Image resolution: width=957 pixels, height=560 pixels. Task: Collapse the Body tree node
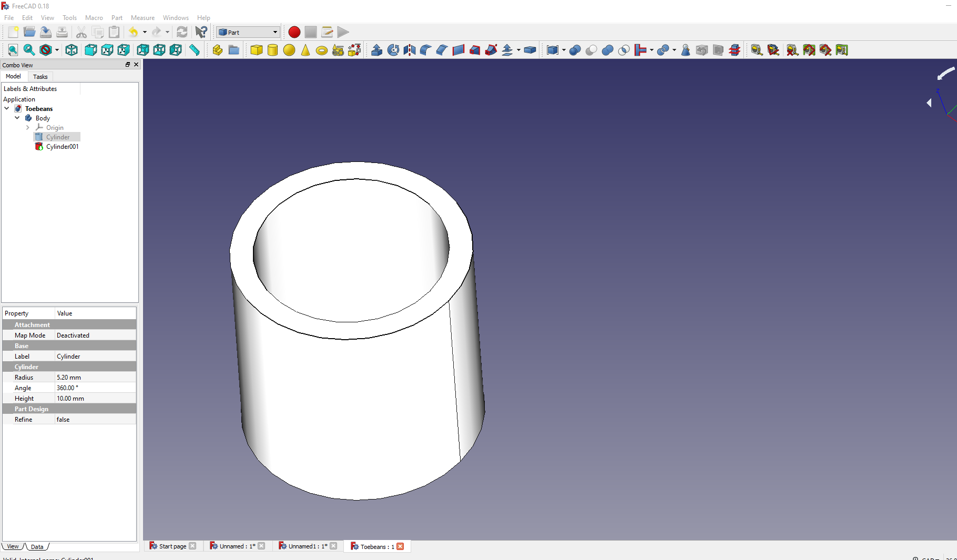(x=17, y=118)
